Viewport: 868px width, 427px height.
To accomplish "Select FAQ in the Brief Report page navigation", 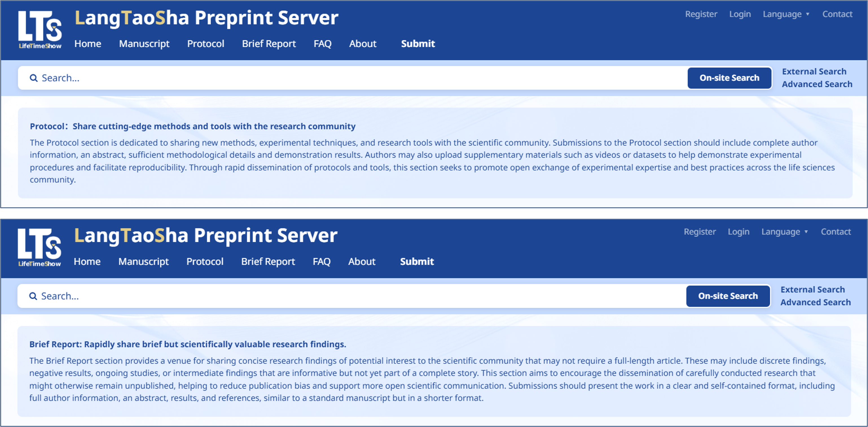I will [322, 262].
